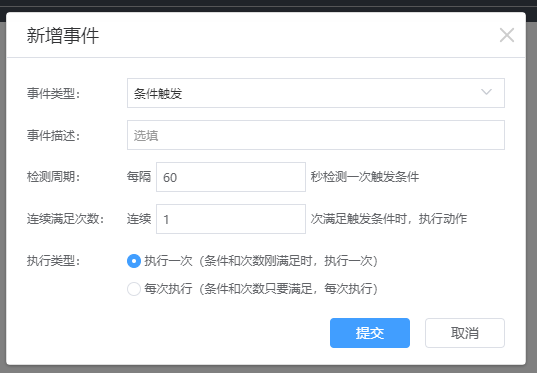
Task: Click the 检测周期 field label
Action: click(53, 177)
